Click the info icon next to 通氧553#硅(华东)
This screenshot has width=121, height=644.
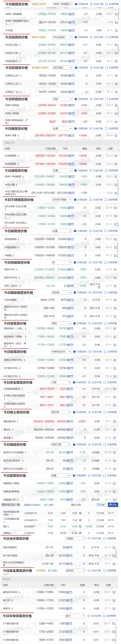[x=25, y=360]
